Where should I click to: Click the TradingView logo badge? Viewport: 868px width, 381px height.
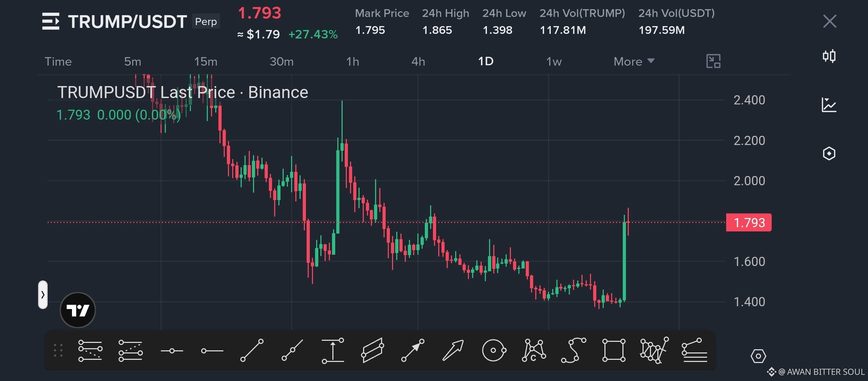point(78,310)
